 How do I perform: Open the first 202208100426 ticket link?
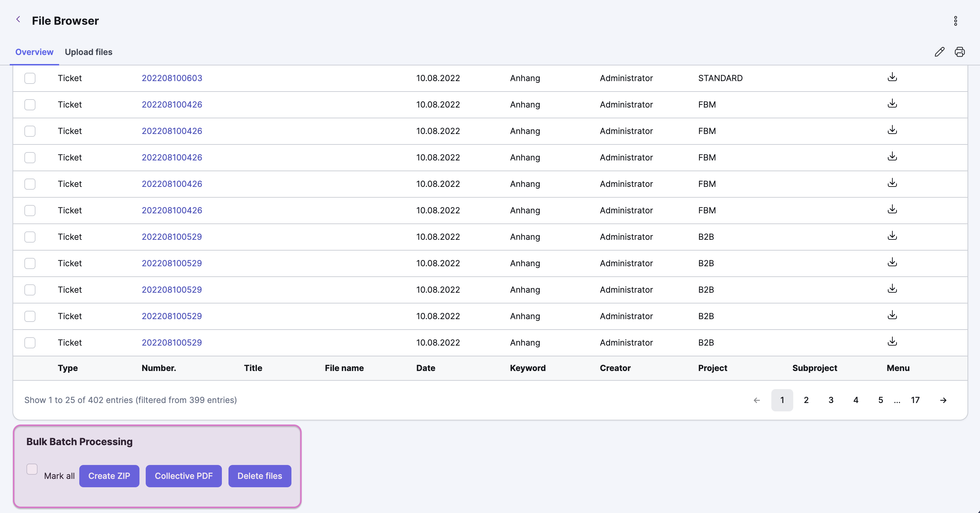(172, 104)
